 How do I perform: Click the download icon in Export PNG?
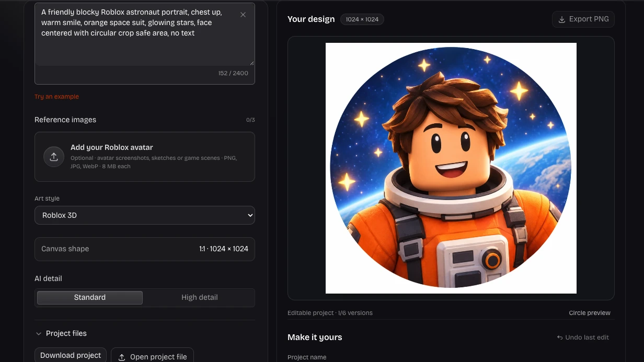coord(562,19)
